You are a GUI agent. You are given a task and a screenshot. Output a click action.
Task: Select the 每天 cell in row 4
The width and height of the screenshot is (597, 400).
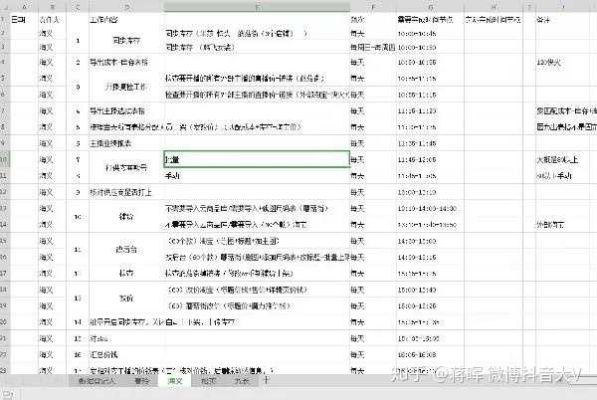click(x=373, y=62)
